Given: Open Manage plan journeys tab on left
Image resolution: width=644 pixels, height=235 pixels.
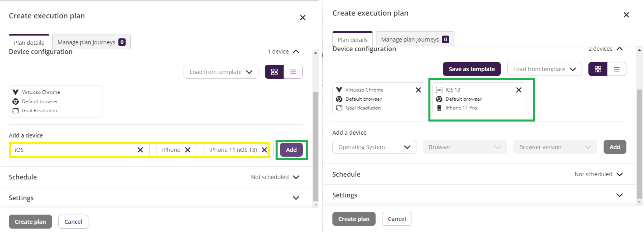Looking at the screenshot, I should pyautogui.click(x=92, y=42).
